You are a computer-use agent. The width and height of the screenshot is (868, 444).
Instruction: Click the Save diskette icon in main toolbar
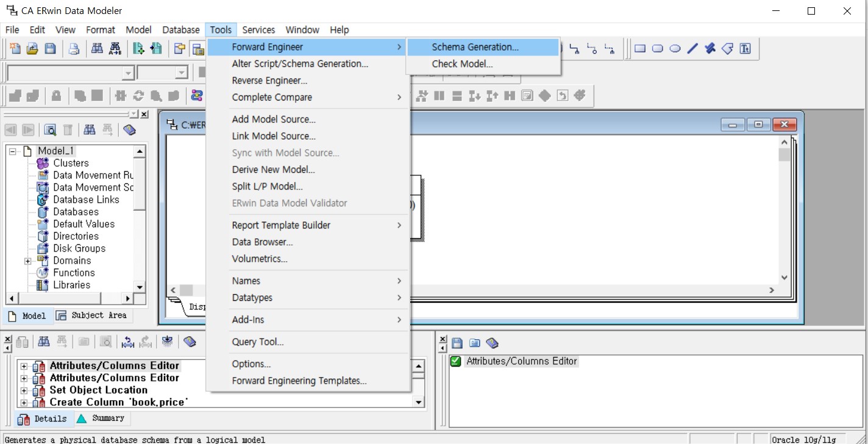(x=51, y=49)
